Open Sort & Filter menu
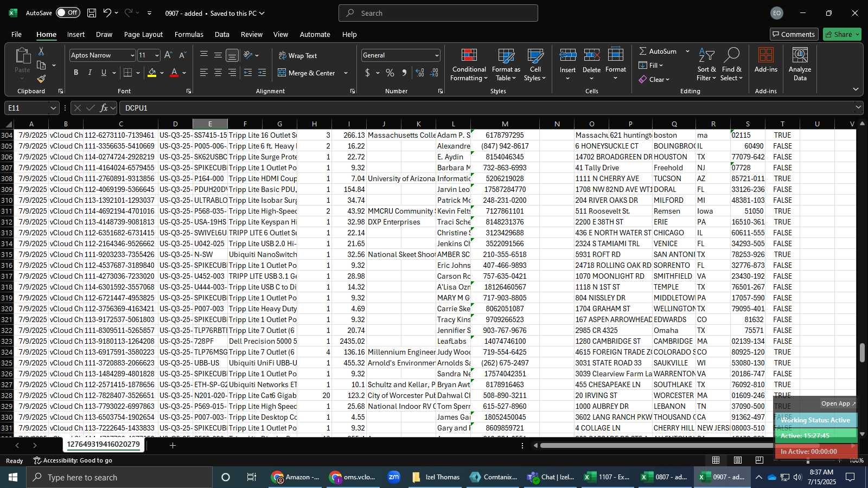Screen dimensions: 868x488 [706, 65]
